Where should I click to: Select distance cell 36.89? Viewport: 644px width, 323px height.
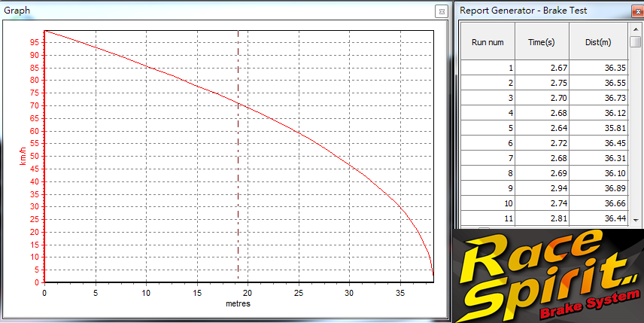(598, 188)
